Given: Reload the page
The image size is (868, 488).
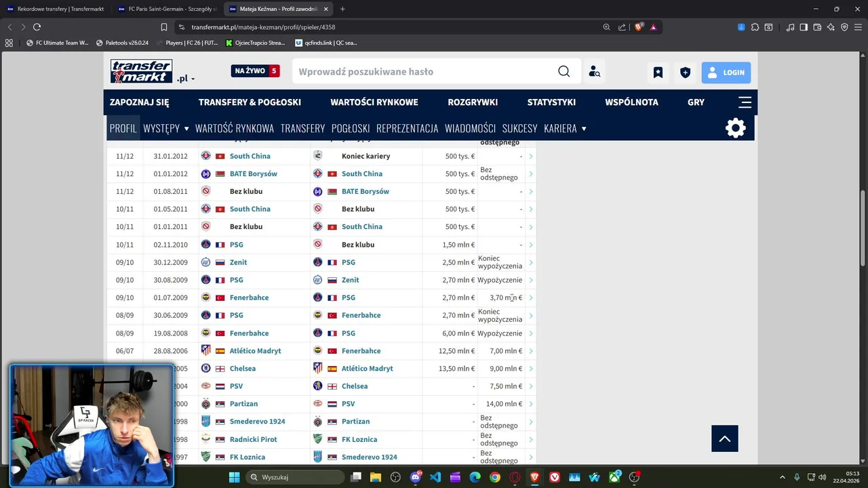Looking at the screenshot, I should (x=37, y=27).
